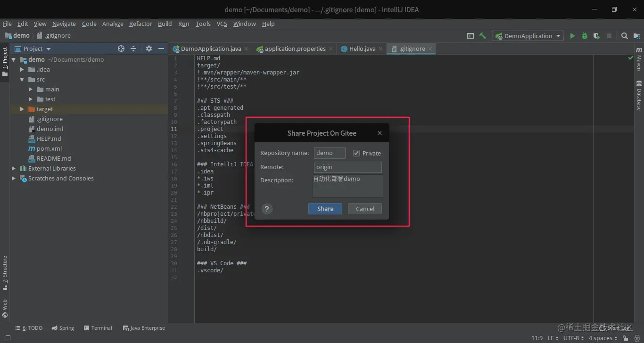Click the Description text area

click(348, 186)
